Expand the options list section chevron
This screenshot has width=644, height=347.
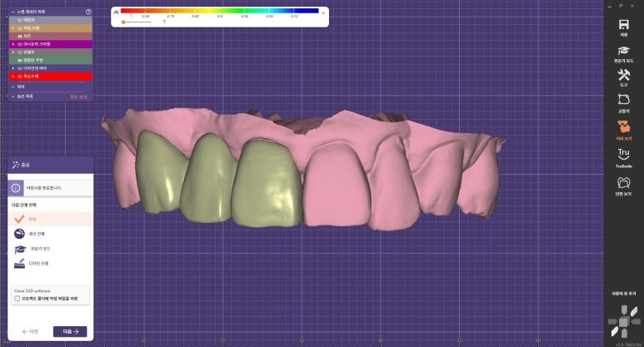tap(13, 97)
